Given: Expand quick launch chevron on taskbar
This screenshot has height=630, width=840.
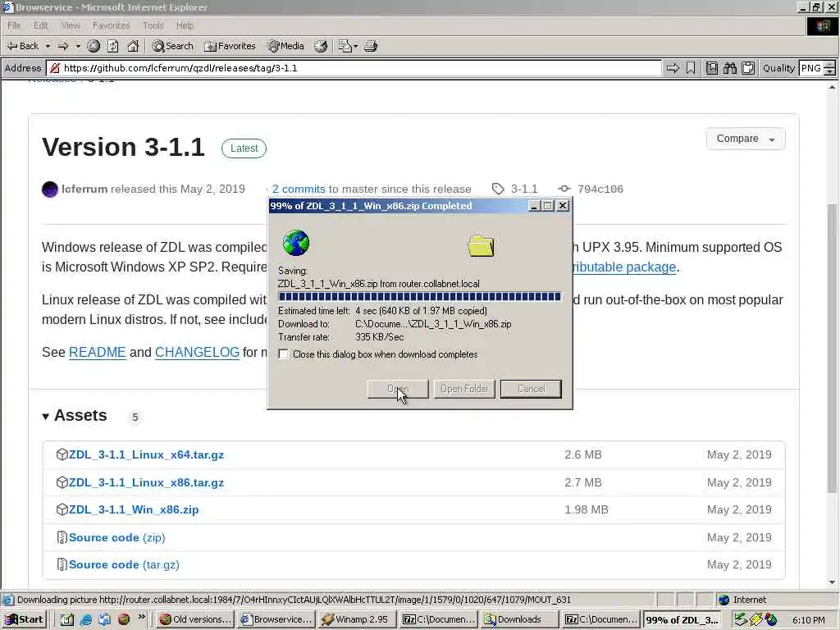Looking at the screenshot, I should (x=141, y=617).
